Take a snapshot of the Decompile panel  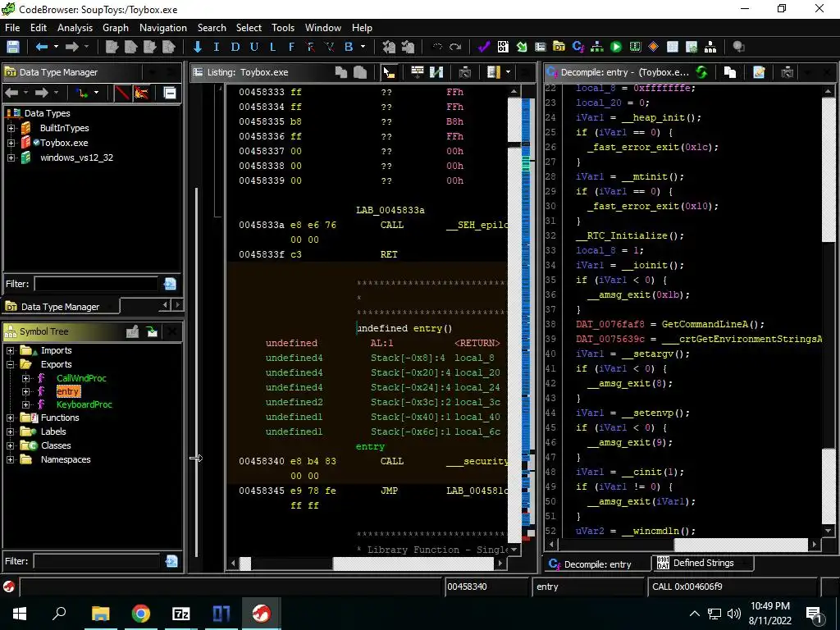[x=787, y=72]
